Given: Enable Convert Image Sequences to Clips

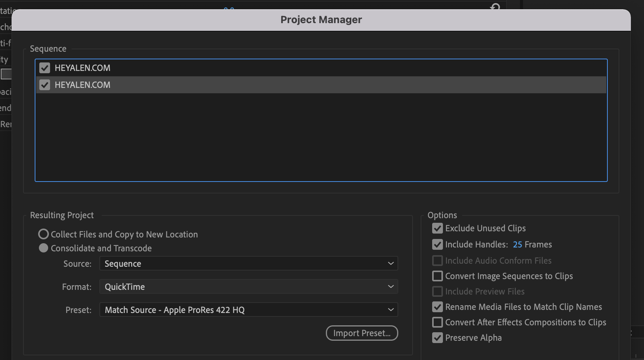Looking at the screenshot, I should tap(438, 276).
